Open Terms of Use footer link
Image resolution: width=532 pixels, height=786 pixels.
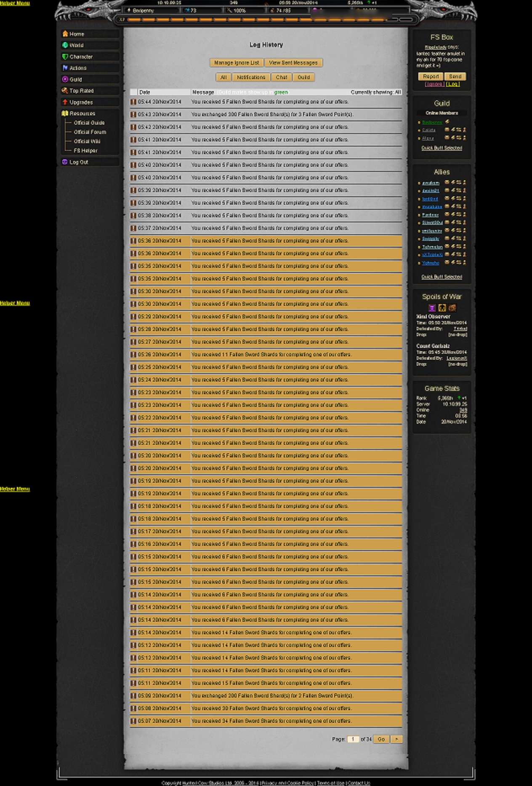point(330,783)
